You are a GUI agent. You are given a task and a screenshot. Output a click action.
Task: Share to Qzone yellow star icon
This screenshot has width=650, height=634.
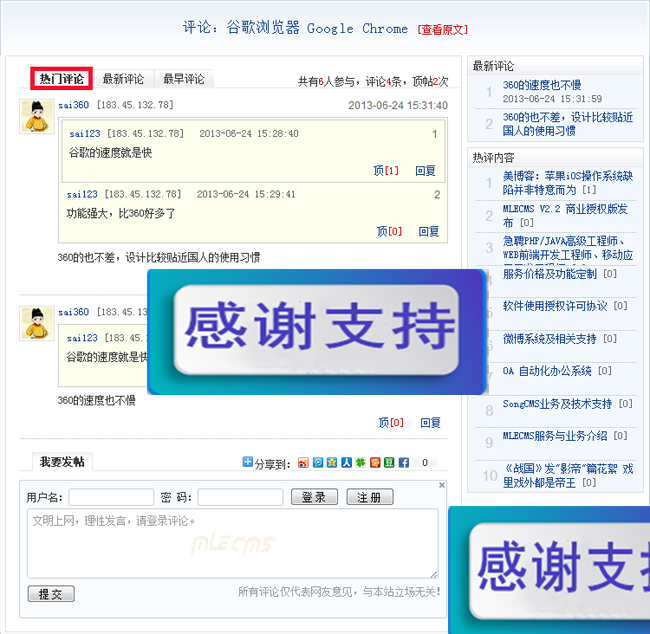click(x=332, y=463)
